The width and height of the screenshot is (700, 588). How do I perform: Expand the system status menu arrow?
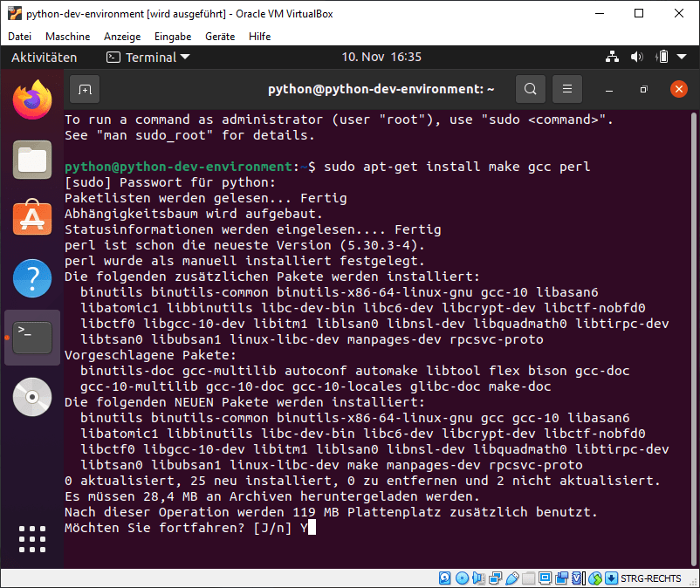683,58
